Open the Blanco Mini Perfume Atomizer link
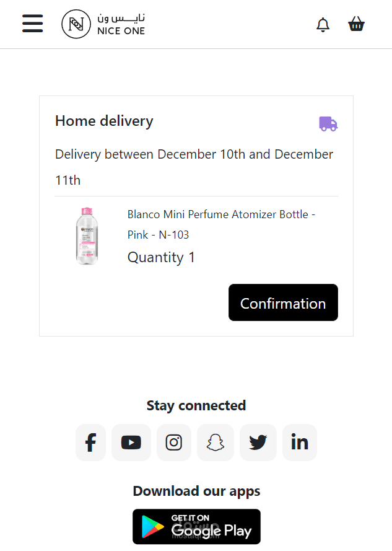 coord(221,224)
